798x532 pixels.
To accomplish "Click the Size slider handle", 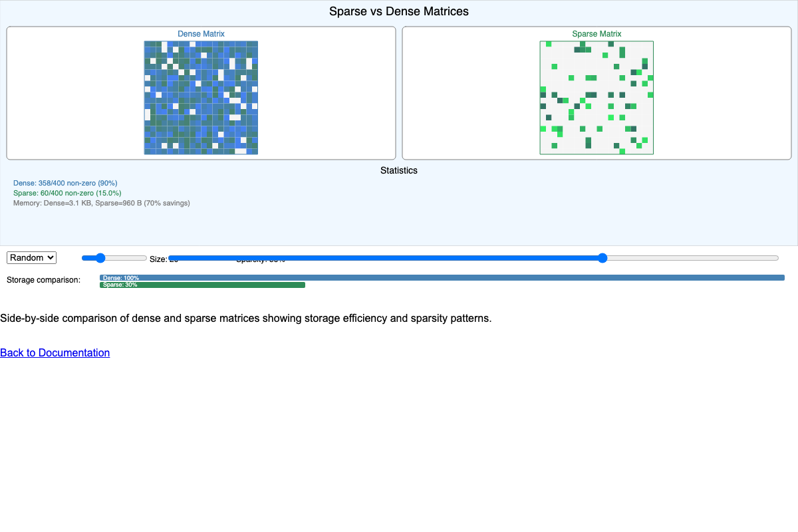I will tap(100, 258).
